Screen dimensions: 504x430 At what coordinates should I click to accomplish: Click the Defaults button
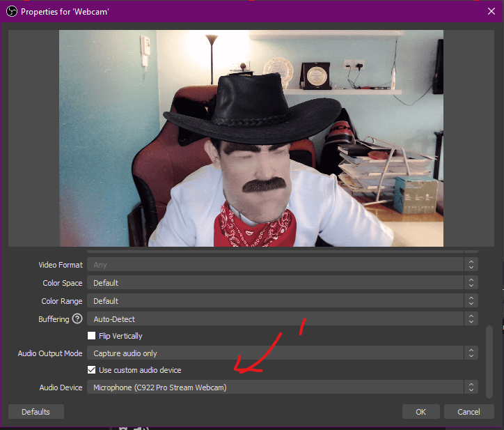(36, 412)
